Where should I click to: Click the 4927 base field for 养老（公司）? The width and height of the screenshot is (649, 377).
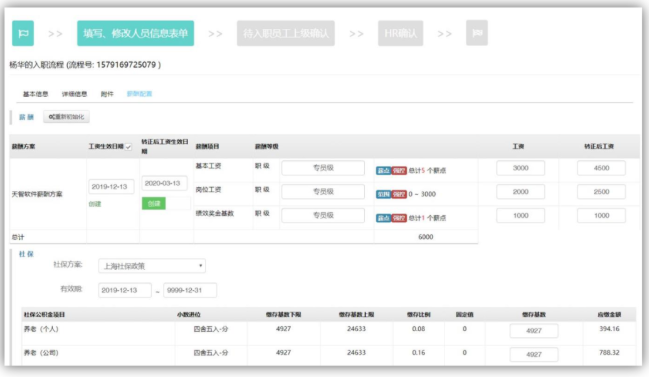tap(534, 354)
